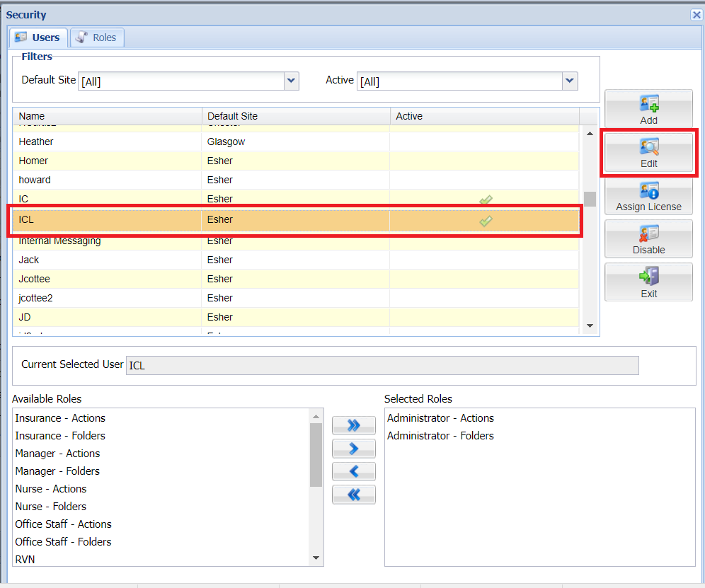
Task: Select the Jcottee user row
Action: 296,279
